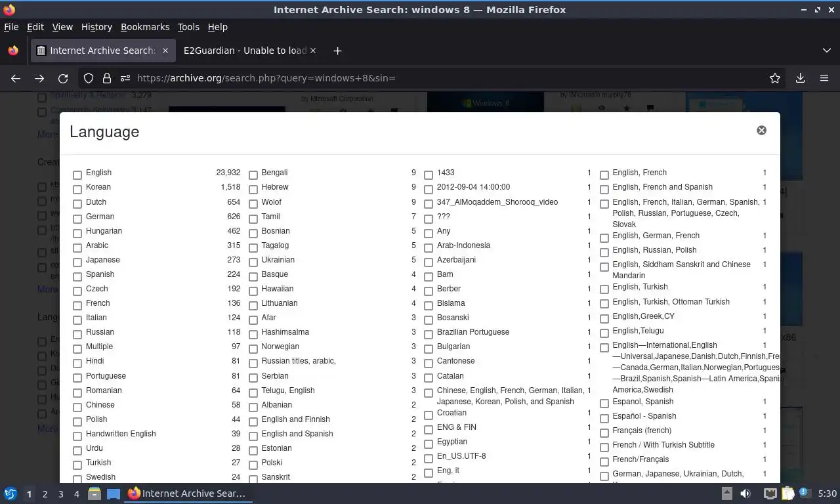Viewport: 840px width, 504px height.
Task: Open the tracking protection shield icon
Action: (x=89, y=78)
